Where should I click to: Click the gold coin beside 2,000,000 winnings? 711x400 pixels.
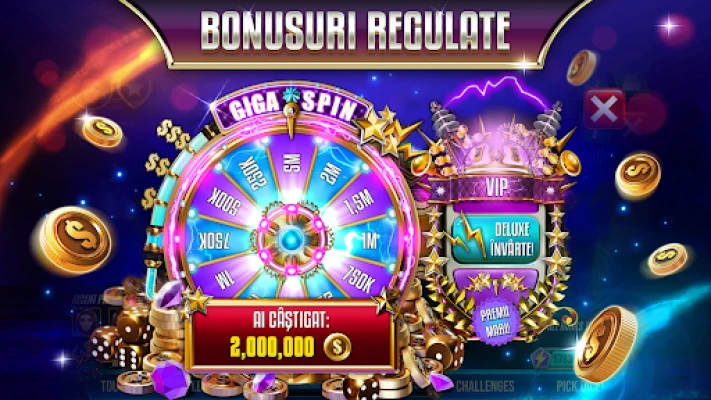[337, 347]
